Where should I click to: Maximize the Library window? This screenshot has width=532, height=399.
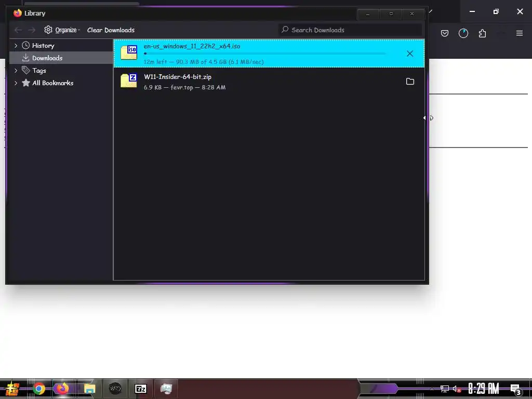[391, 14]
